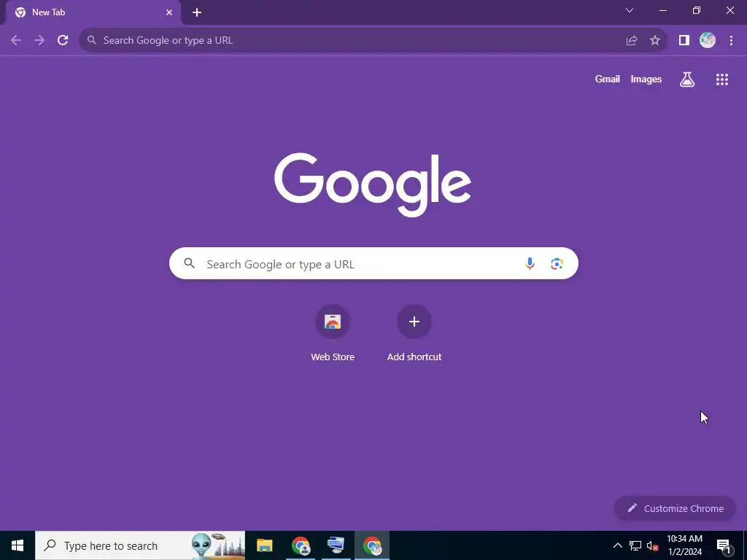Viewport: 747px width, 560px height.
Task: Minimize the Chrome window
Action: 662,10
